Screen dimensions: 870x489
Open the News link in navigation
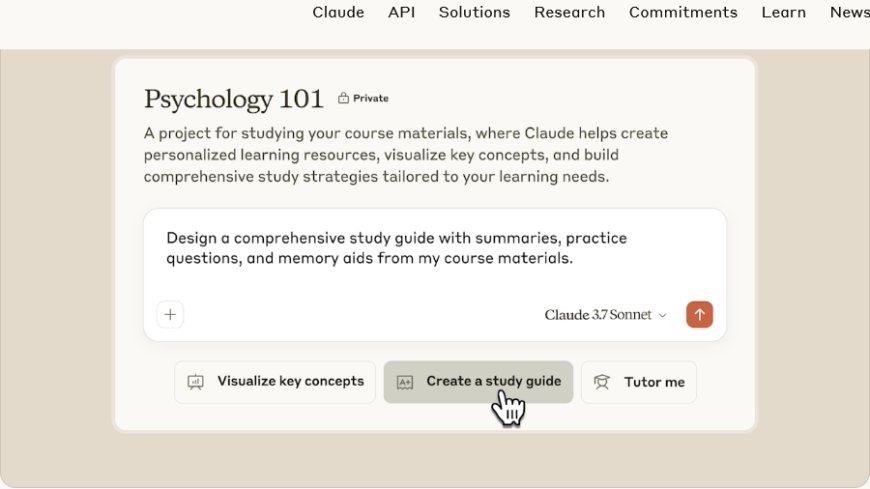point(849,12)
